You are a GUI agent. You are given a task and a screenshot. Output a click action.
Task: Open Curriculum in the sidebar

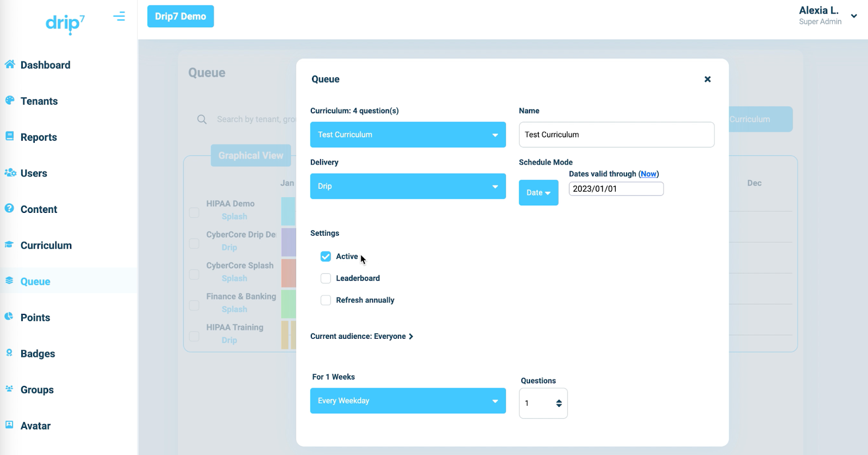46,245
